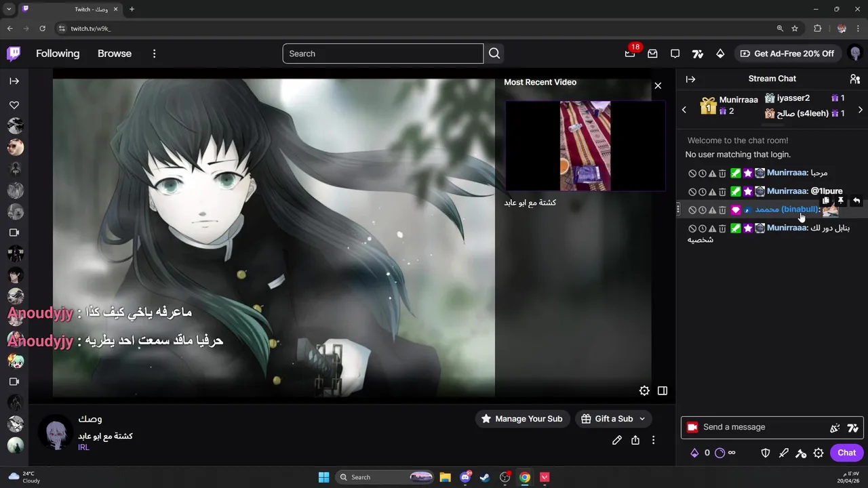Show previous gift leaderboard page
Viewport: 868px width, 488px height.
(684, 109)
